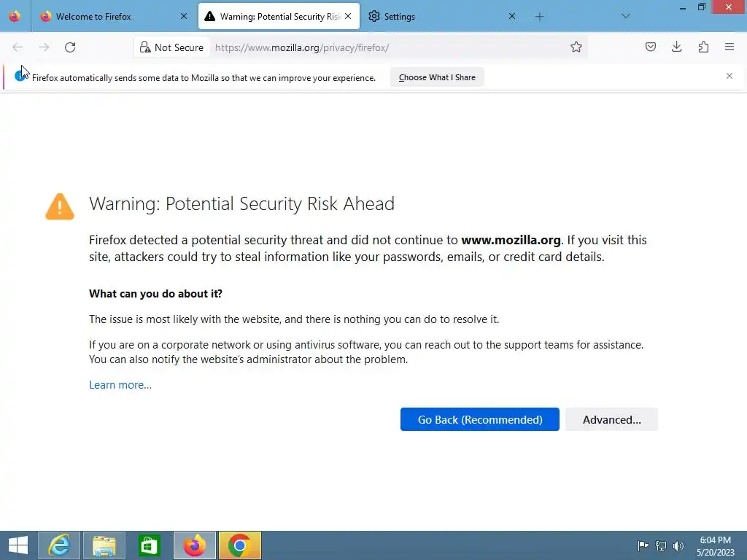This screenshot has width=747, height=560.
Task: Click bold www.mozilla.org text in warning
Action: coord(511,240)
